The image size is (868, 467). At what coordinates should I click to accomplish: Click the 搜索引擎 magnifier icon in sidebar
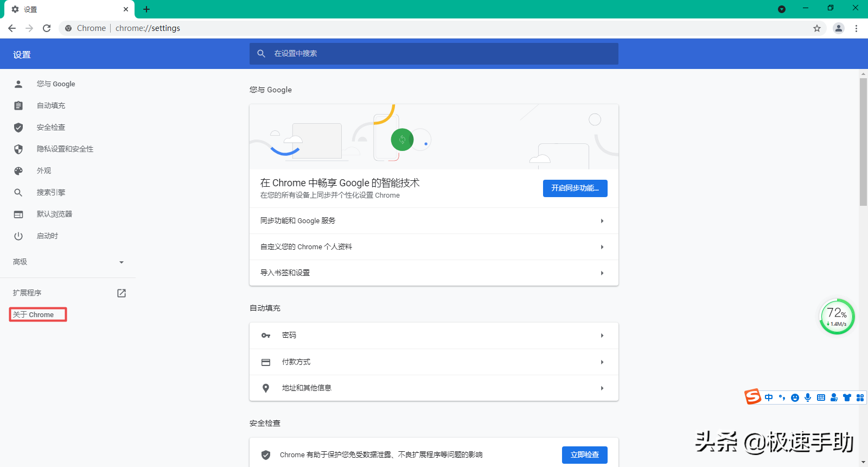coord(18,193)
